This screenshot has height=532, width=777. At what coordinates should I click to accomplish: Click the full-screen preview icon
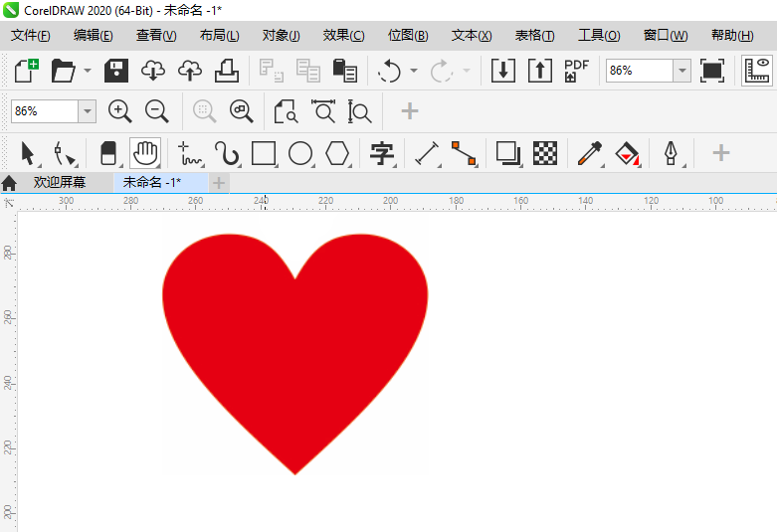coord(712,71)
